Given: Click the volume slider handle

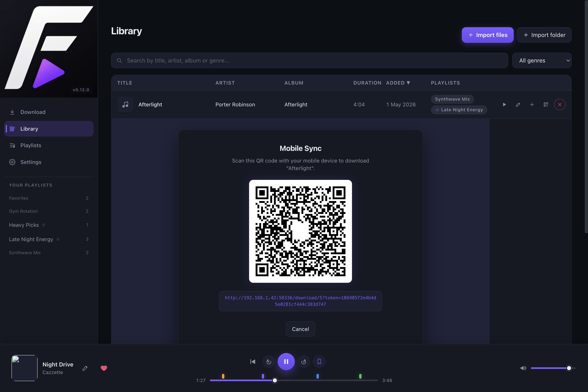Looking at the screenshot, I should [x=569, y=368].
